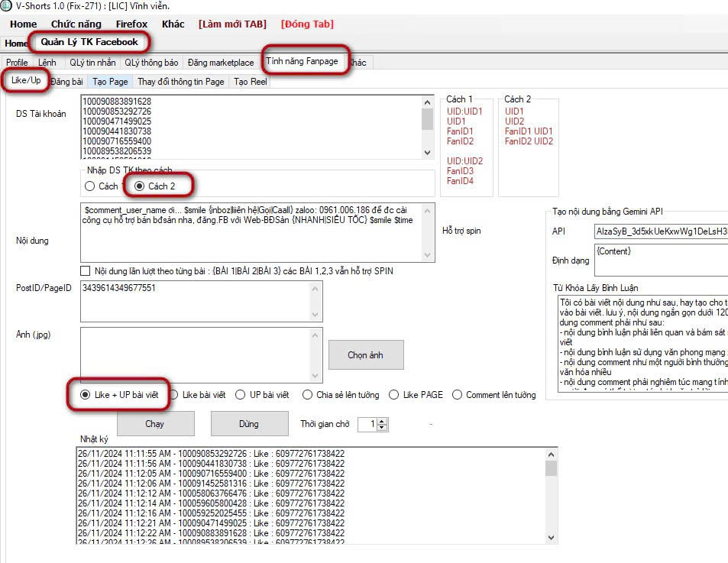The height and width of the screenshot is (563, 728).
Task: Click the Từ Khóa Lấy Bình Luận text area
Action: [643, 344]
